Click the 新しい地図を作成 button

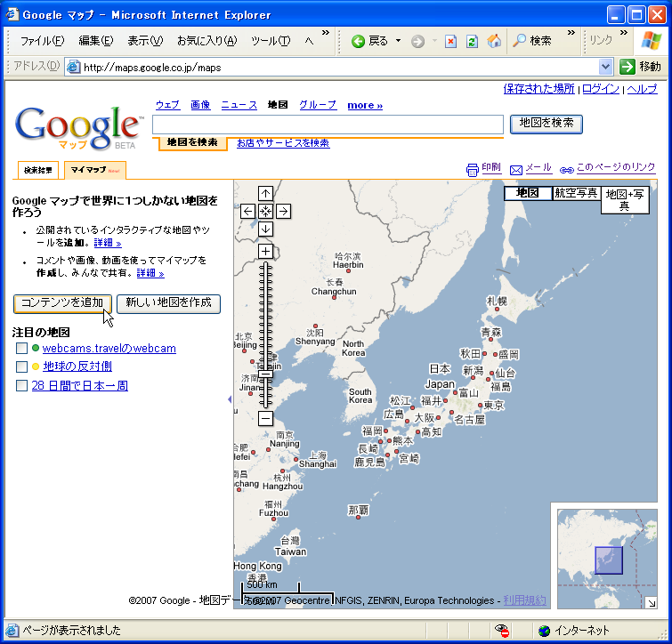pyautogui.click(x=168, y=303)
